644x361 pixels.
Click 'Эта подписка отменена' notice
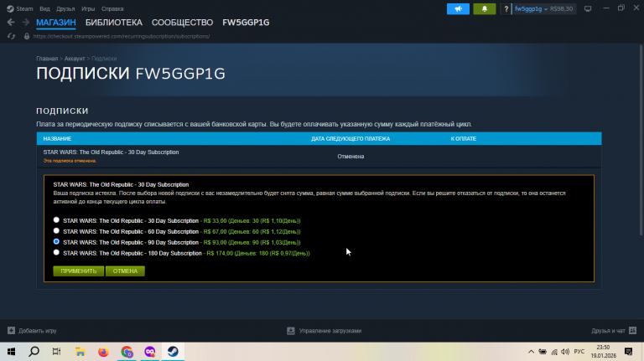(x=70, y=161)
